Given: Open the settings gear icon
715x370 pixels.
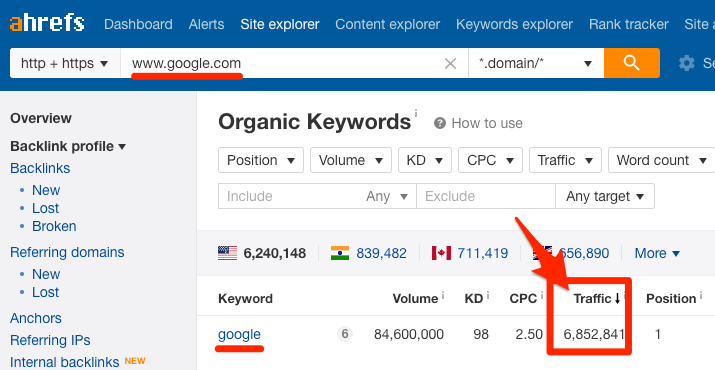Looking at the screenshot, I should tap(686, 63).
